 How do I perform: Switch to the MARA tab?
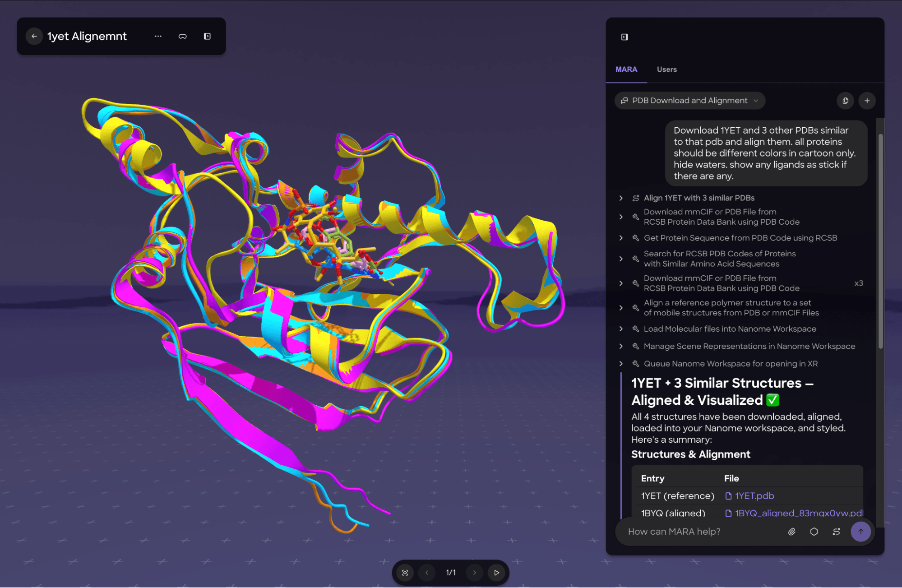point(626,69)
